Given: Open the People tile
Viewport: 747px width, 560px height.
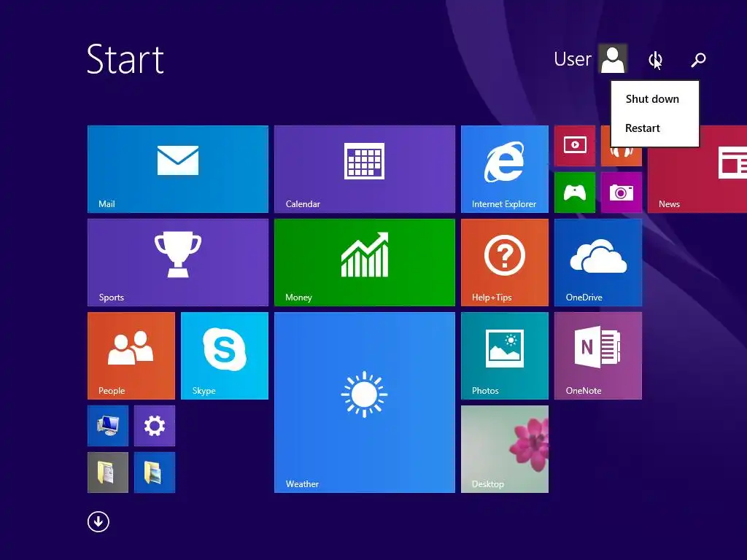Looking at the screenshot, I should 131,356.
